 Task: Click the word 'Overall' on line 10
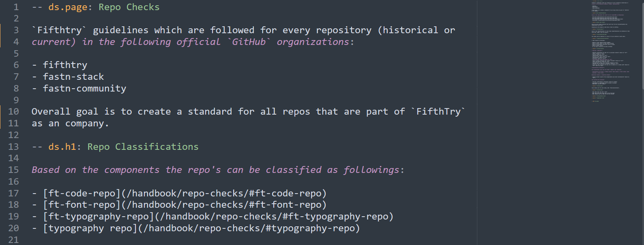[51, 111]
